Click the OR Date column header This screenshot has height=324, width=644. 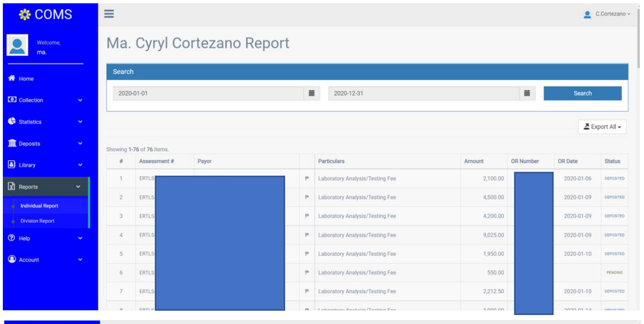click(569, 161)
